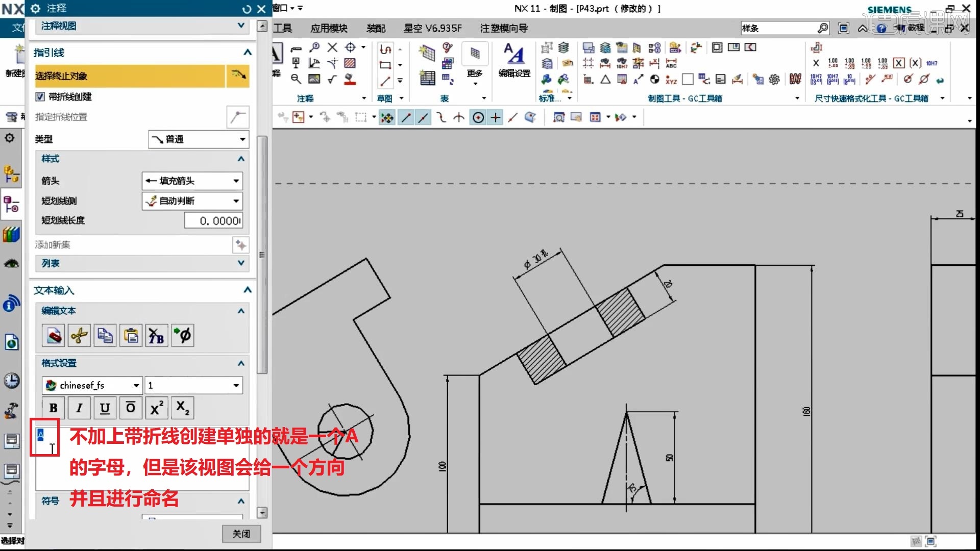Toggle the enable snap points button

[387, 118]
